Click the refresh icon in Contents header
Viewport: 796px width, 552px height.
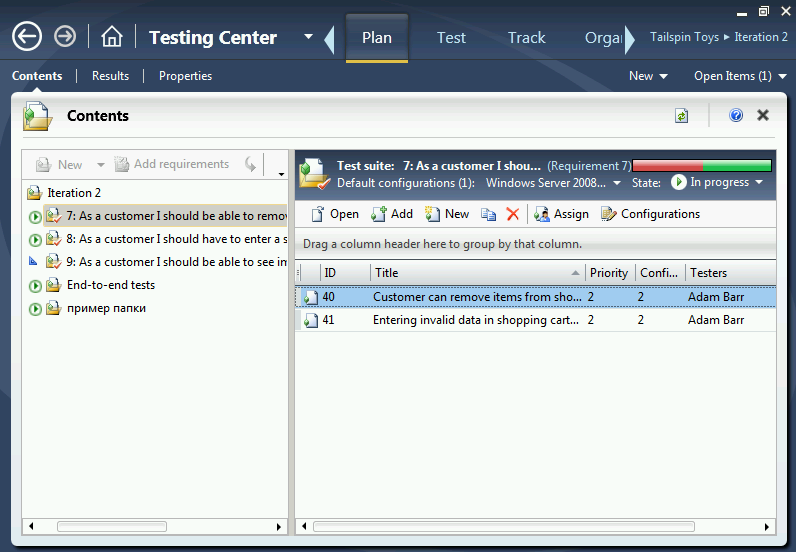(681, 116)
